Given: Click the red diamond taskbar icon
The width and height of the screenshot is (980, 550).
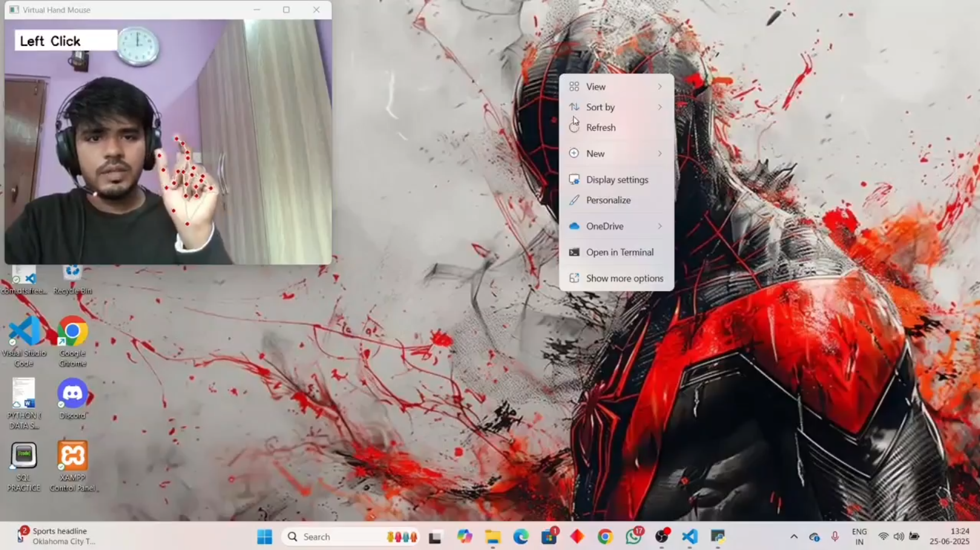Looking at the screenshot, I should click(577, 537).
